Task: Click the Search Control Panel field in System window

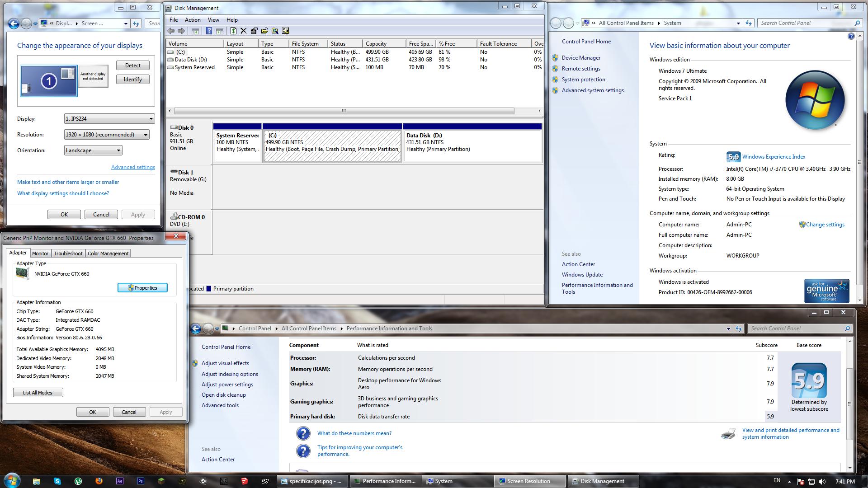Action: tap(810, 23)
